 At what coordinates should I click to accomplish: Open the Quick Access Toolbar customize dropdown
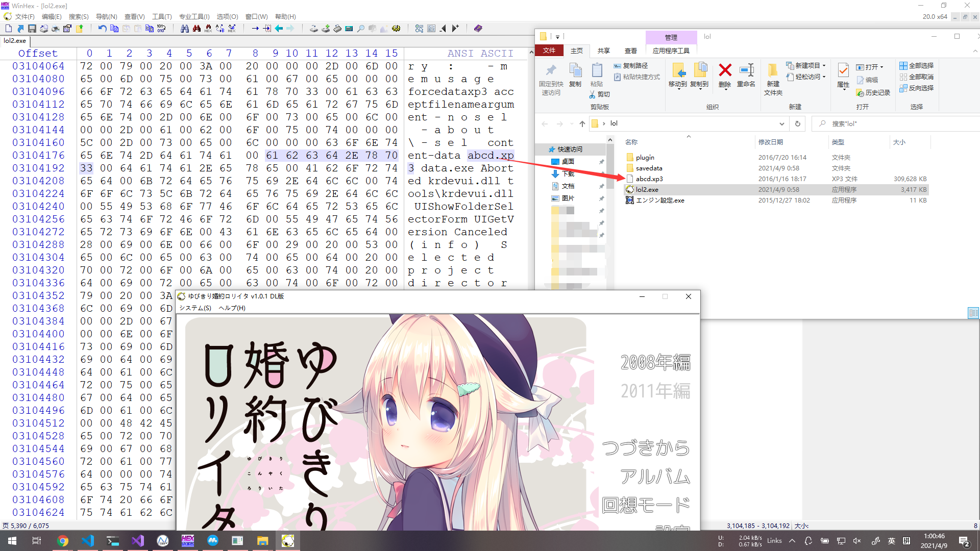tap(557, 37)
